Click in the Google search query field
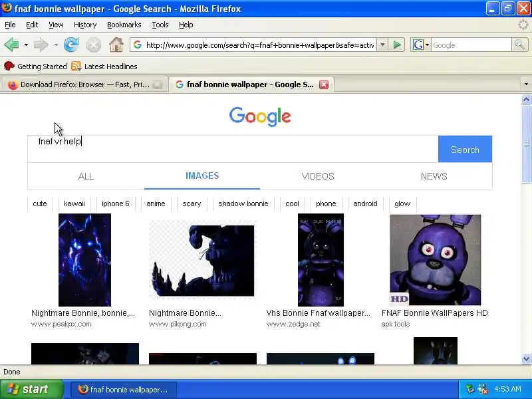 tap(233, 149)
